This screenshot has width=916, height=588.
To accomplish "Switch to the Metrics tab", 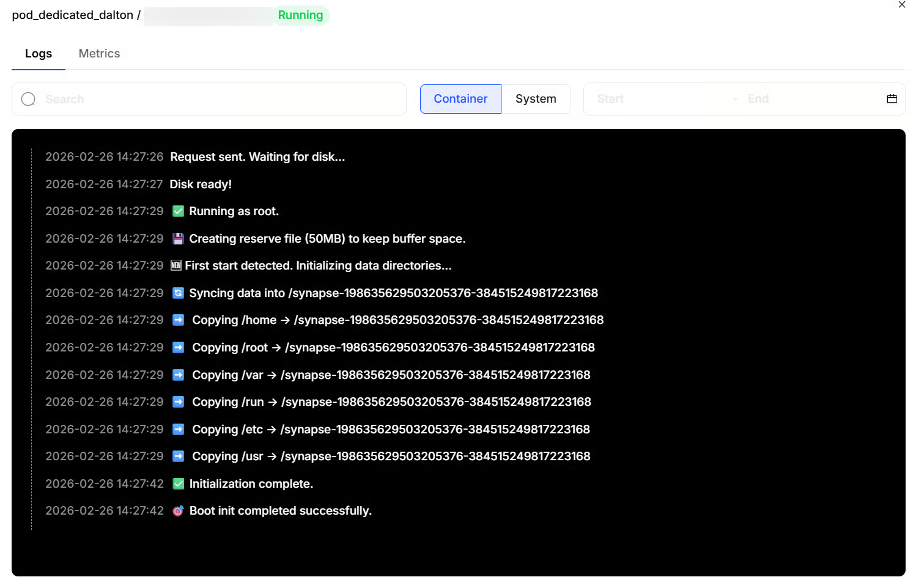I will 99,54.
